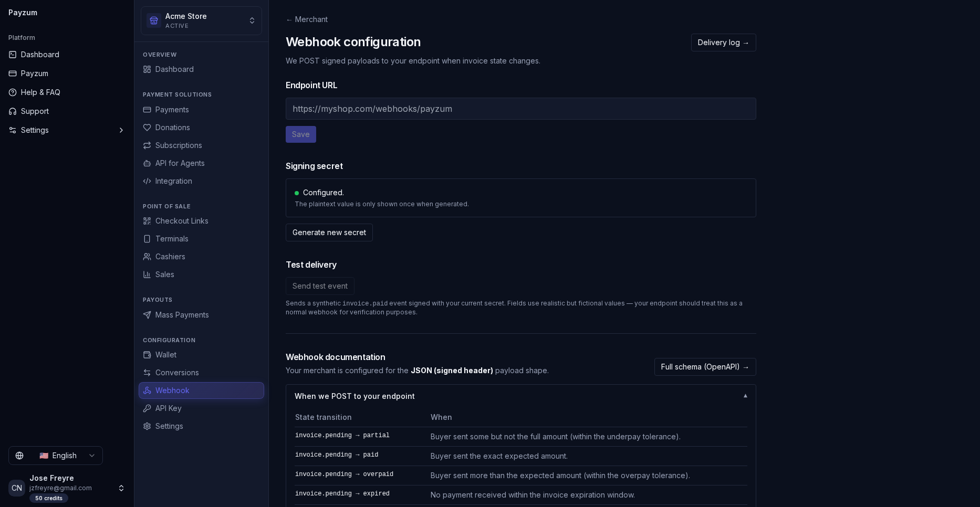This screenshot has width=980, height=507.
Task: Click the Checkout Links QR icon
Action: 147,221
